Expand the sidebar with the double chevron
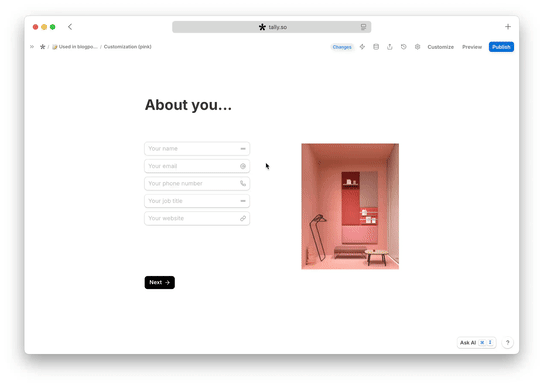This screenshot has height=384, width=550. point(32,47)
